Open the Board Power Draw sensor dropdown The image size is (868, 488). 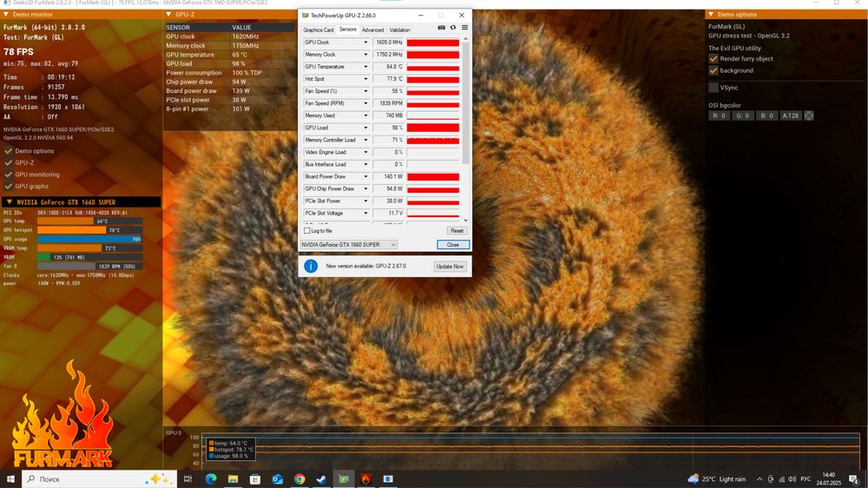(x=365, y=176)
